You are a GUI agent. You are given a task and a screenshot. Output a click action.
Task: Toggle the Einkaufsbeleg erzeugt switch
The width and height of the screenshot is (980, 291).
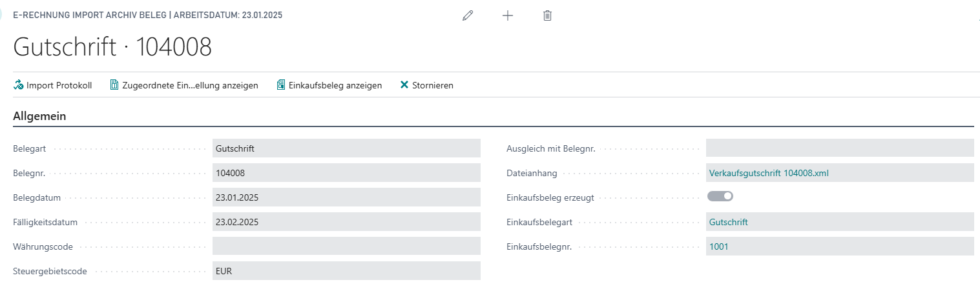[x=720, y=196]
